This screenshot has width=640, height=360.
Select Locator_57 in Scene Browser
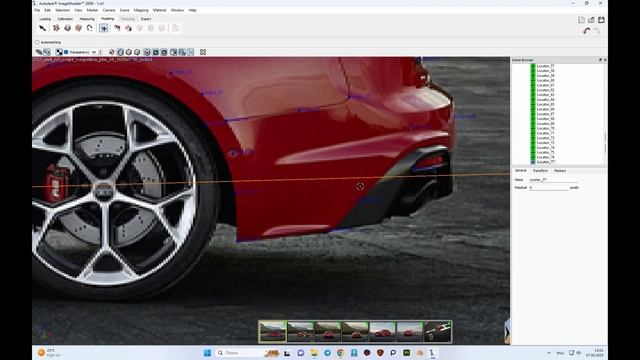545,66
